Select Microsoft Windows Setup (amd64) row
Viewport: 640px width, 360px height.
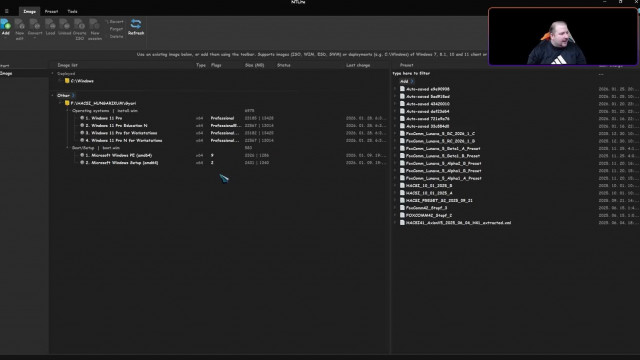click(x=122, y=162)
